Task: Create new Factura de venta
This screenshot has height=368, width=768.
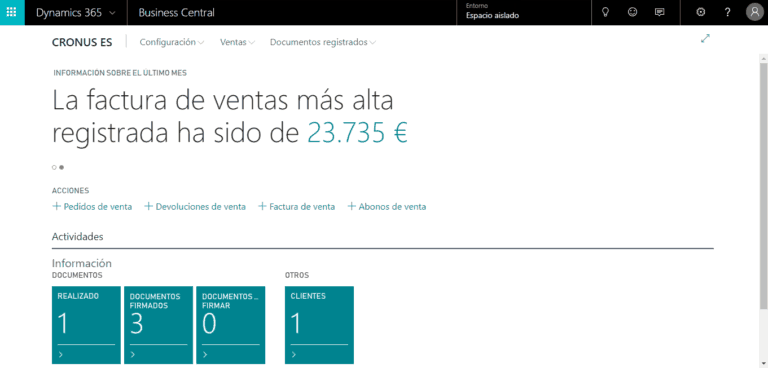Action: (x=297, y=207)
